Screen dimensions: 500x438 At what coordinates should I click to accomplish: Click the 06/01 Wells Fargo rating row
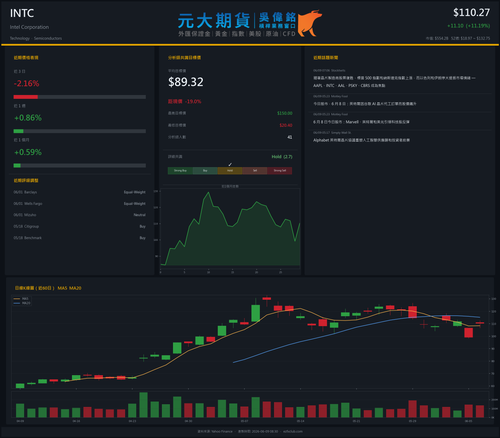point(80,204)
